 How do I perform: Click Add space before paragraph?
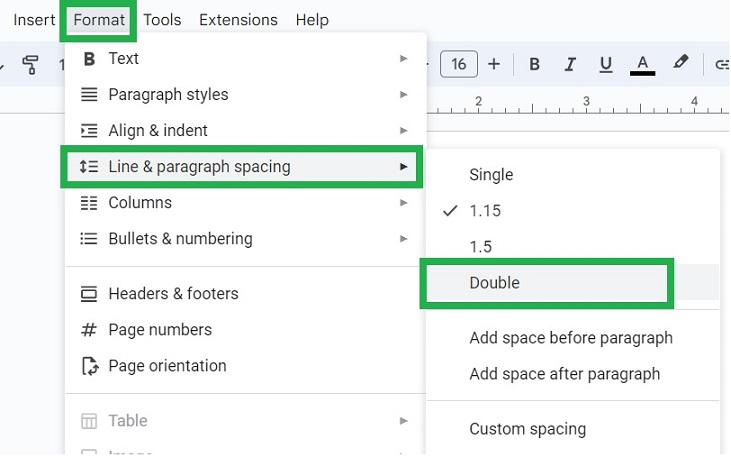tap(571, 338)
